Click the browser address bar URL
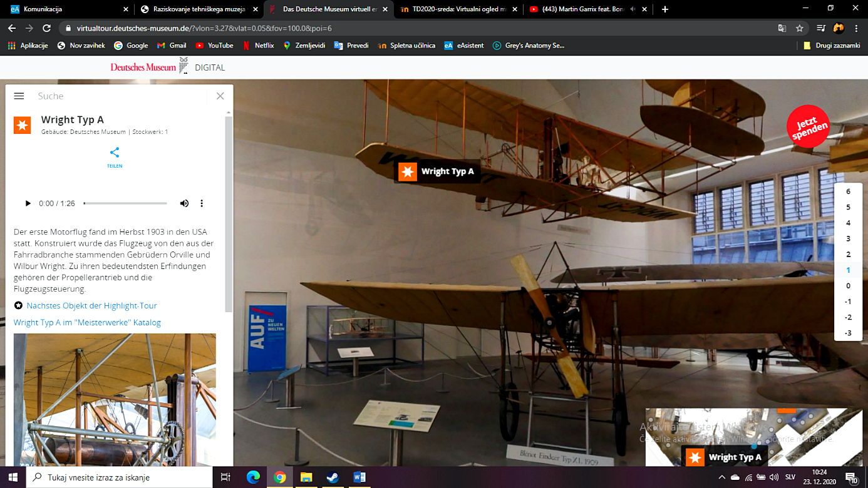Viewport: 868px width, 488px height. [x=204, y=28]
